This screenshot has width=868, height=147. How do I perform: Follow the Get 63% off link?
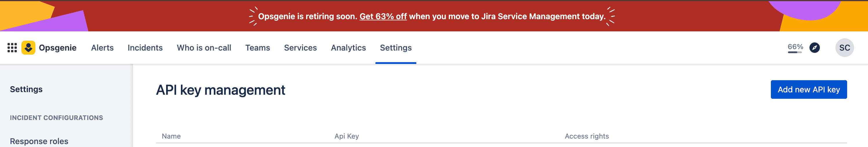[x=383, y=16]
